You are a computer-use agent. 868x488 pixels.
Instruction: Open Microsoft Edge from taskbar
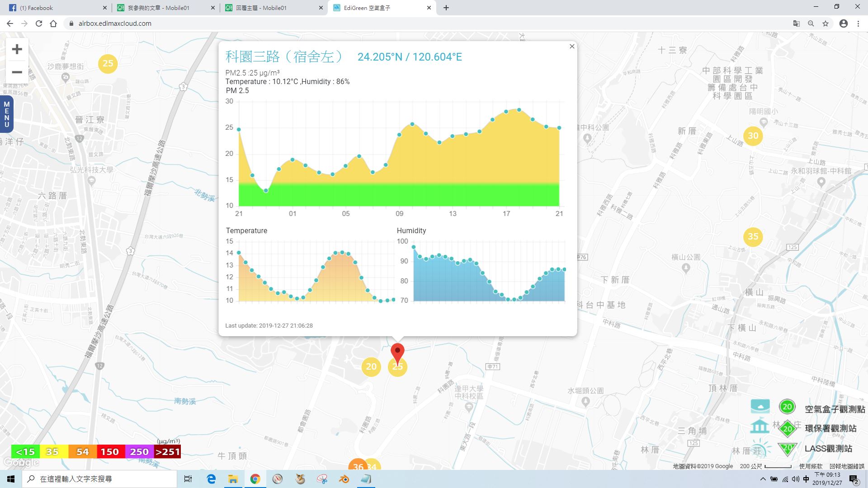coord(211,479)
